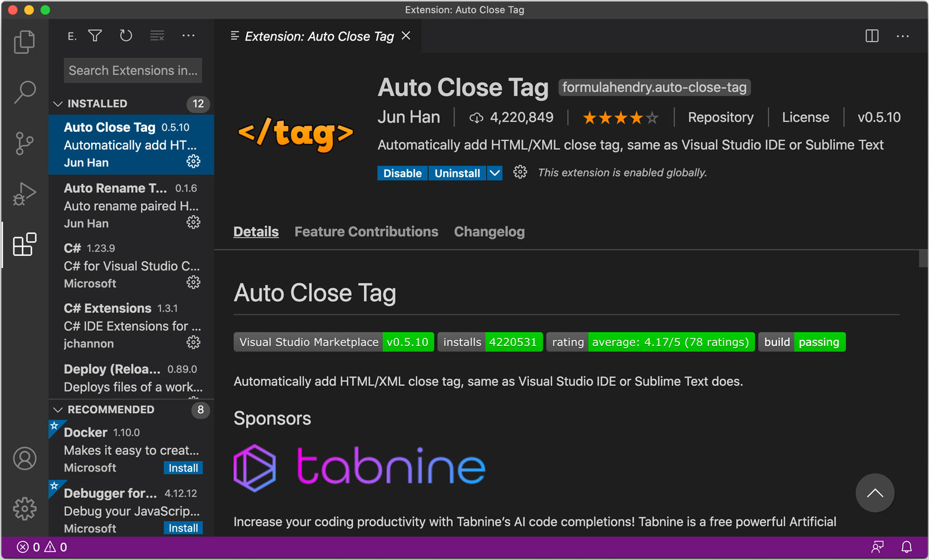Click the Search Extensions input field
Viewport: 929px width, 560px height.
pos(132,71)
